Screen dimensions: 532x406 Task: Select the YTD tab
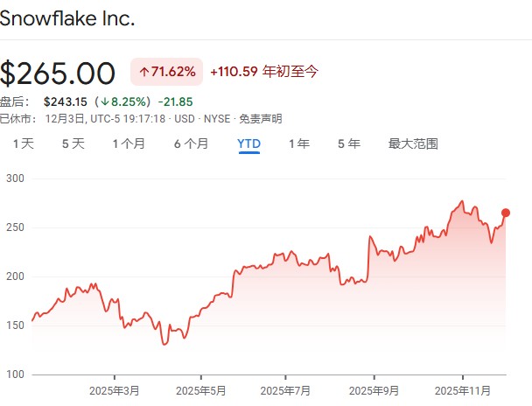pyautogui.click(x=249, y=143)
